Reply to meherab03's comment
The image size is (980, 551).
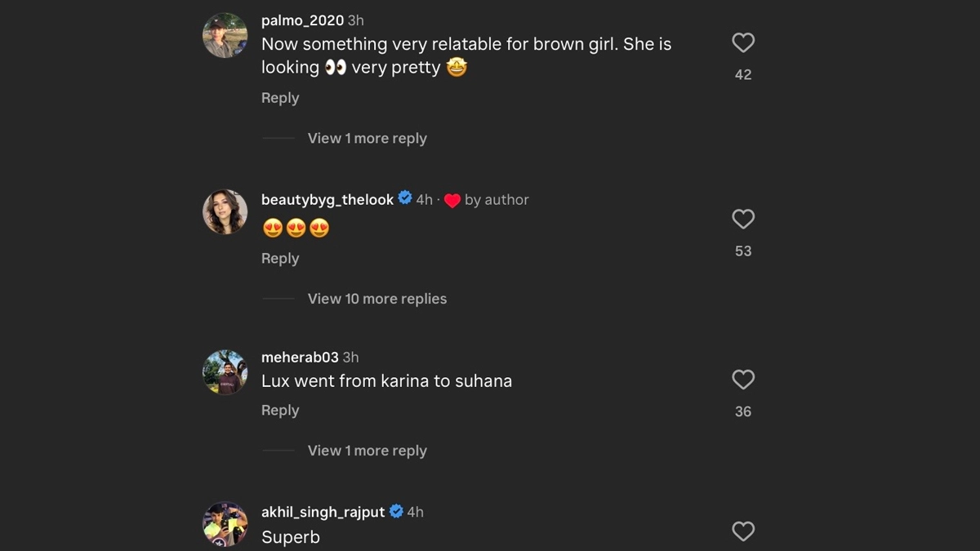point(280,411)
